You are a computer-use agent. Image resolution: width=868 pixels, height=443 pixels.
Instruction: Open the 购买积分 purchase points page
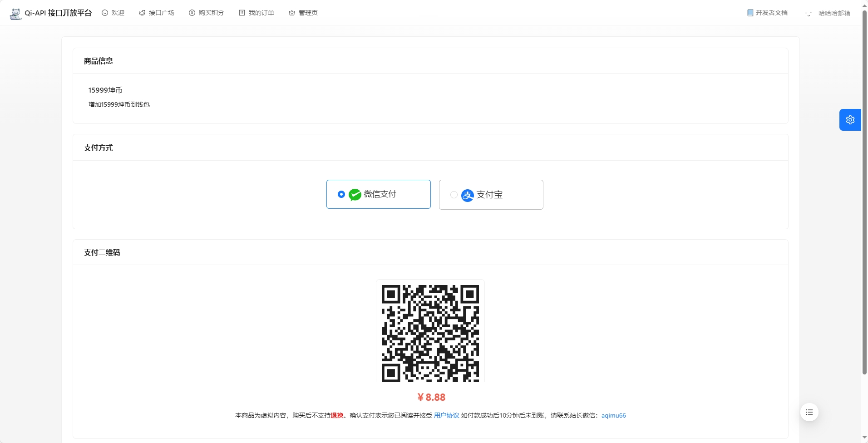207,13
